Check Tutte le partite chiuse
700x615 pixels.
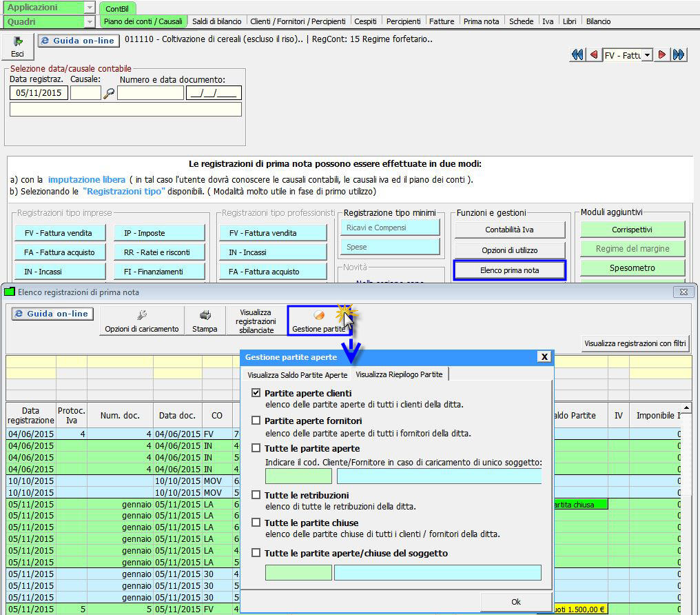[256, 523]
